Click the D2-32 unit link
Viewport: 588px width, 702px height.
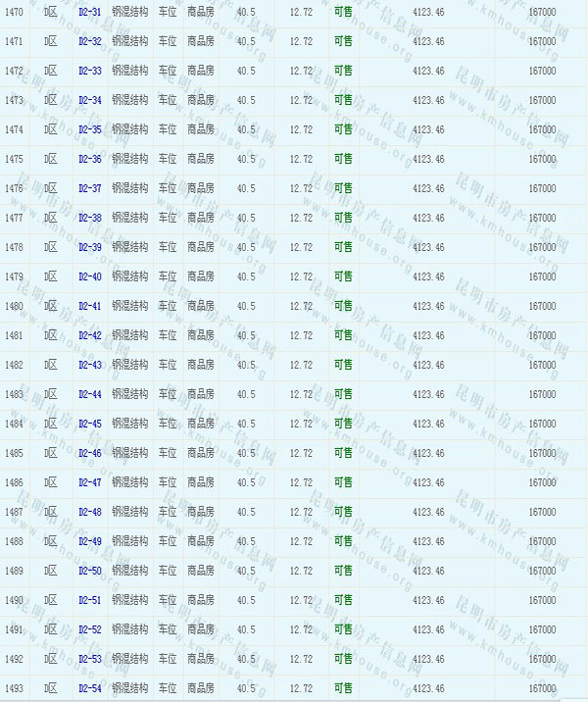point(89,41)
